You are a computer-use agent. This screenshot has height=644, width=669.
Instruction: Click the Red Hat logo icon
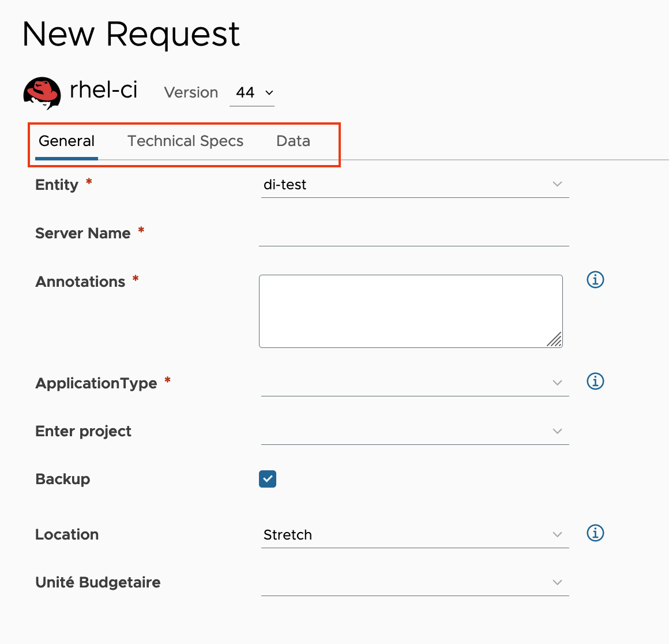pyautogui.click(x=42, y=93)
